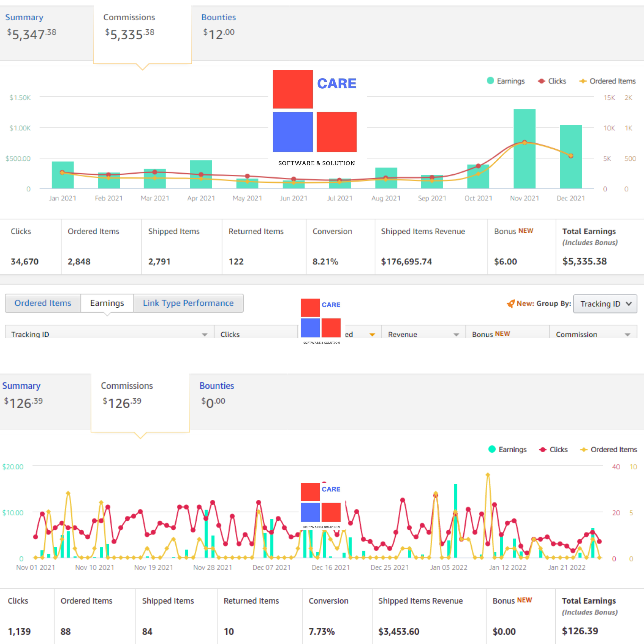The height and width of the screenshot is (644, 644).
Task: Click the Nov 10 2021 axis label
Action: click(95, 567)
